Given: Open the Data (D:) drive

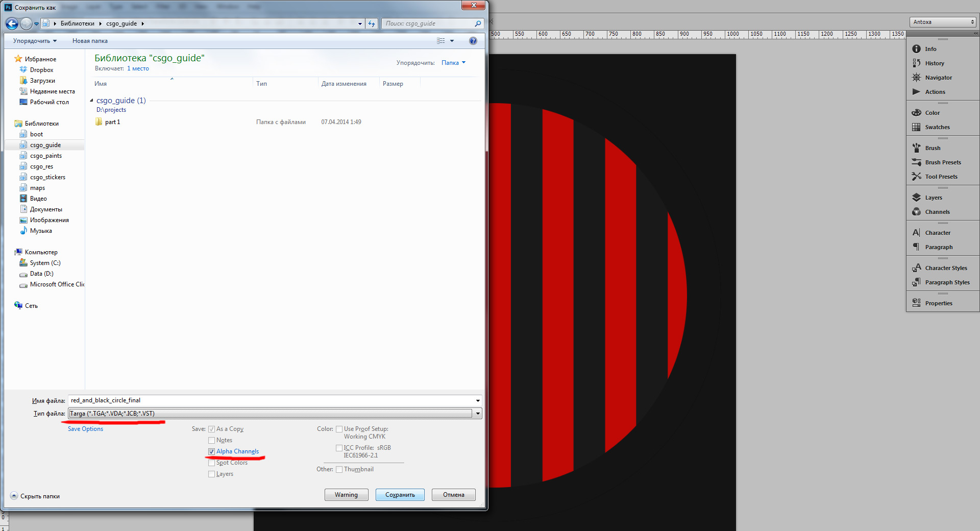Looking at the screenshot, I should pyautogui.click(x=41, y=274).
